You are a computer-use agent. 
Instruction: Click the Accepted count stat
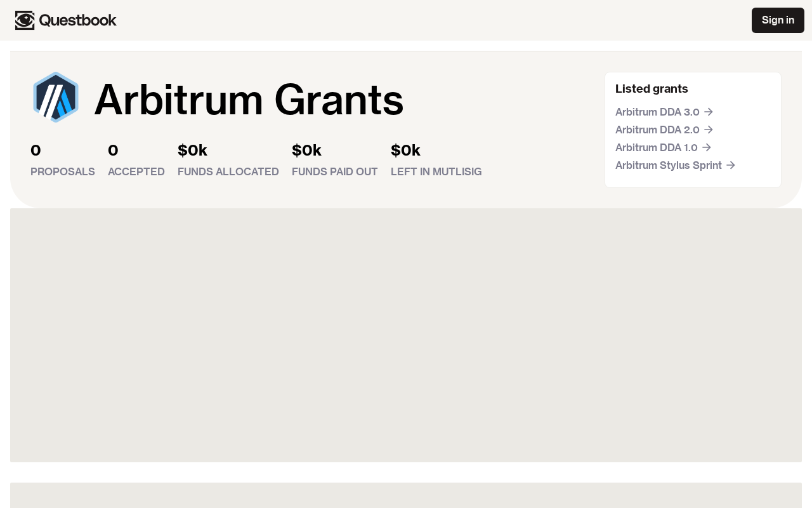[x=114, y=150]
